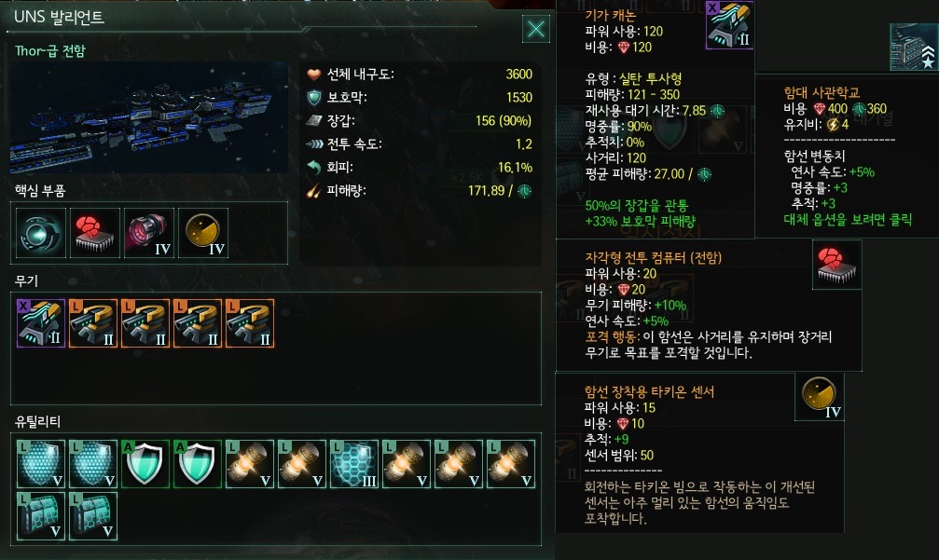Click the first A-slot auxiliary shield icon
This screenshot has height=560, width=939.
[x=145, y=464]
